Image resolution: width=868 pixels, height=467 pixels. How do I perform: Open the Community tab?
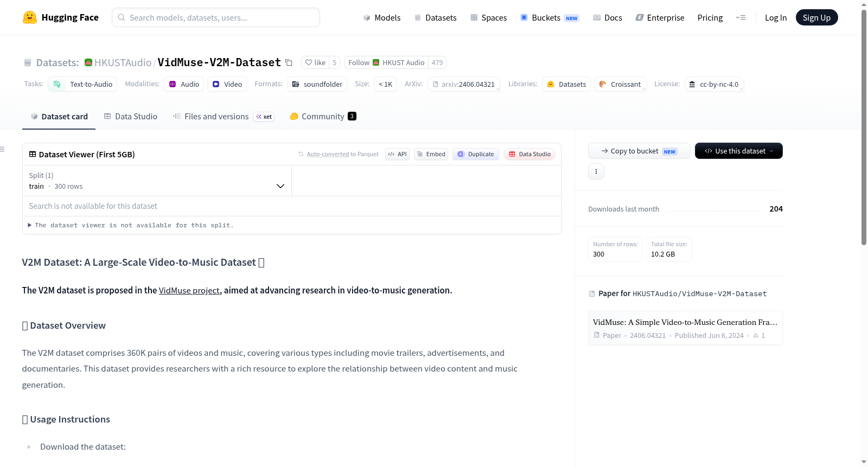point(323,116)
